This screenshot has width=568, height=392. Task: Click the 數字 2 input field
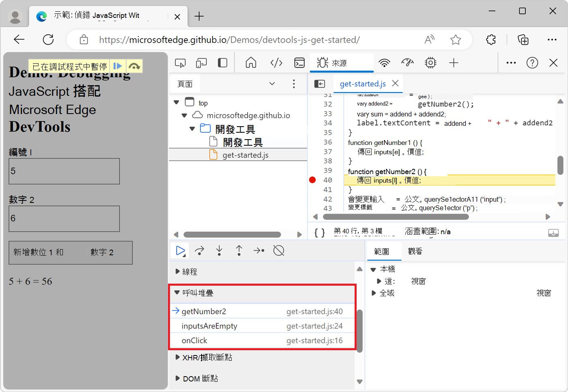[64, 219]
